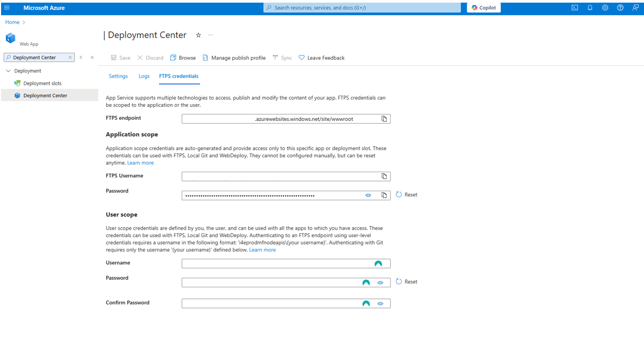Screen dimensions: 644x338
Task: Click the sidebar menu search box
Action: (39, 58)
